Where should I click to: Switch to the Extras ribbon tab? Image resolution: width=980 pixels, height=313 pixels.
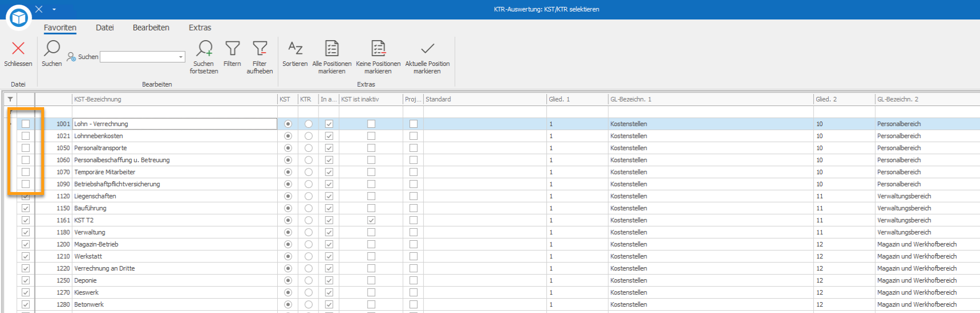point(200,28)
